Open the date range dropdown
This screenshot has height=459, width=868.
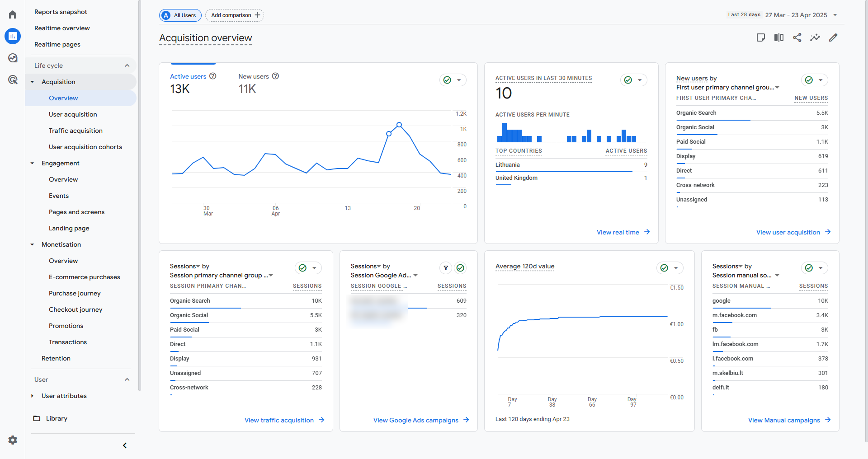click(x=835, y=15)
